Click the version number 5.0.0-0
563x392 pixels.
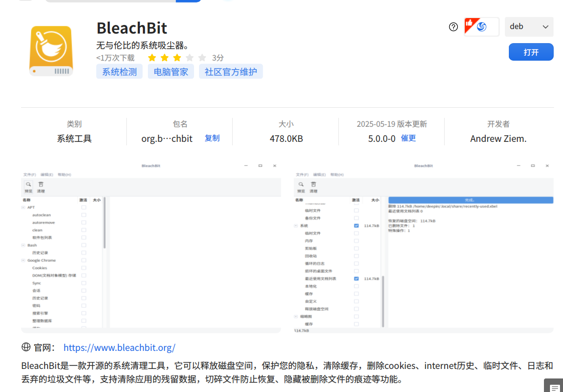[382, 138]
